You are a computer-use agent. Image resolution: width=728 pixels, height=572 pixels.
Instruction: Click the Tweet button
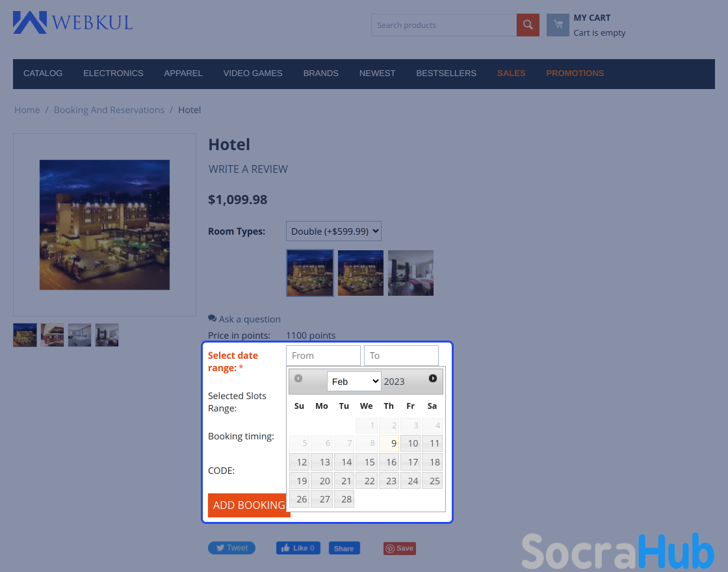[x=231, y=548]
